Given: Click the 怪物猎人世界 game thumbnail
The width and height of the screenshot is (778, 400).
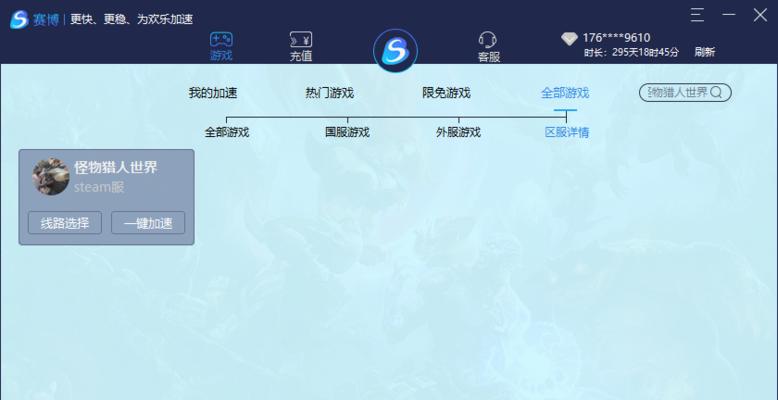Looking at the screenshot, I should pos(51,176).
